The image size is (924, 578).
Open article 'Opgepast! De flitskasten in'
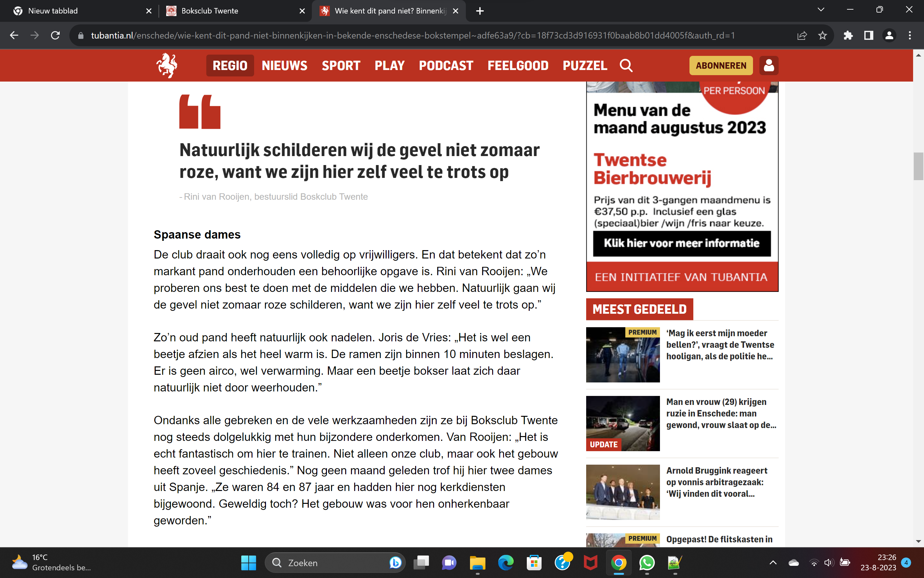[x=719, y=539]
